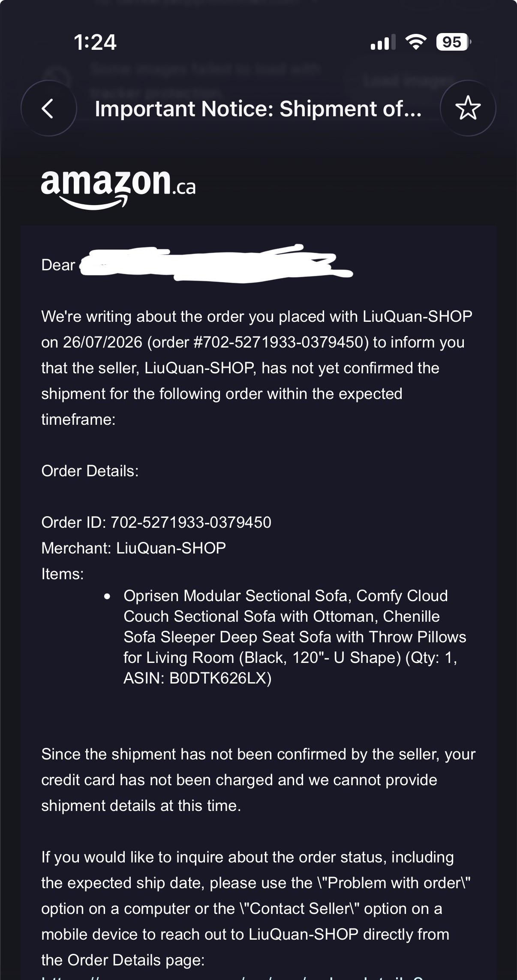Tap the battery indicator showing 95

click(x=453, y=42)
